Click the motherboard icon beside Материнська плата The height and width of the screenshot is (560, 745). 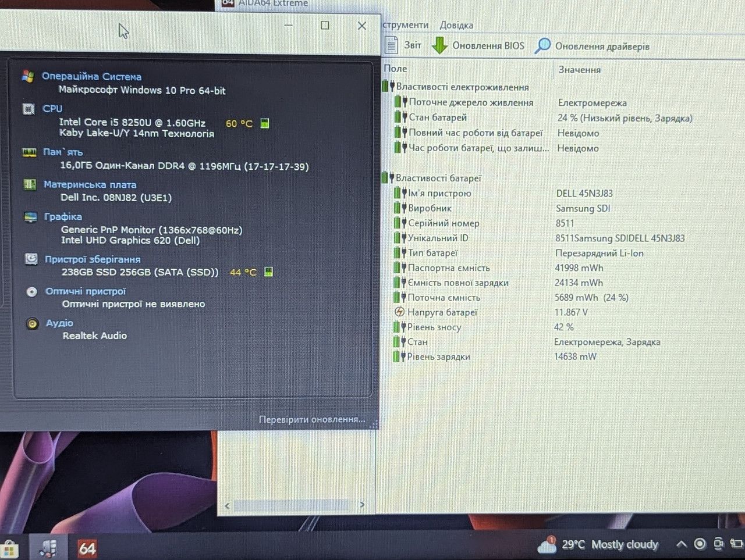pyautogui.click(x=30, y=184)
